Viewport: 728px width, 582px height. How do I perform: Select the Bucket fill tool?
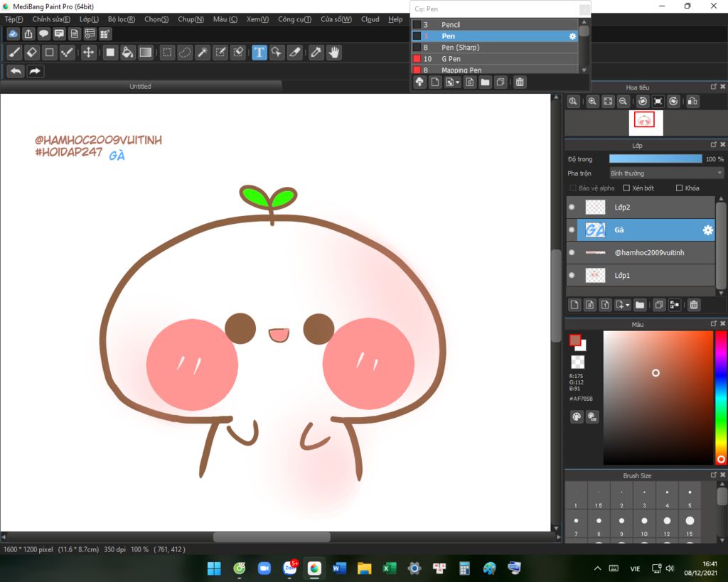(x=127, y=53)
